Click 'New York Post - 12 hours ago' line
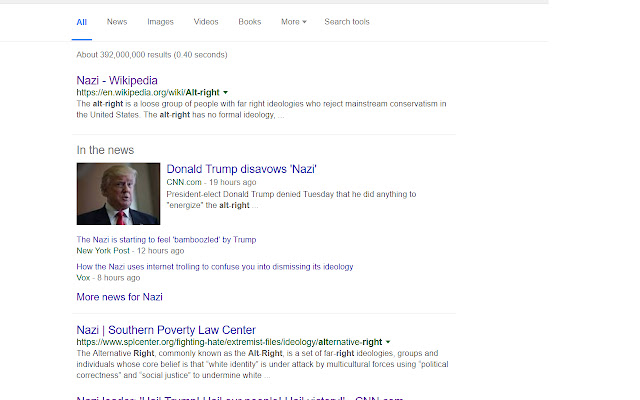The height and width of the screenshot is (400, 640). tap(130, 251)
